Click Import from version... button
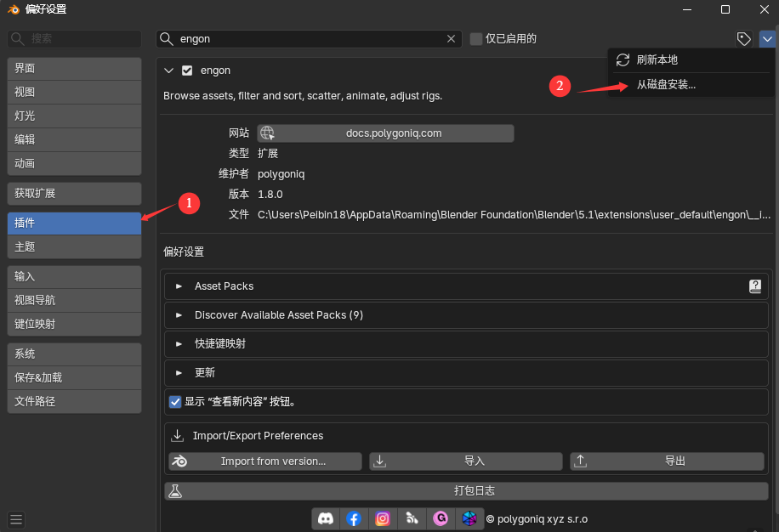 click(265, 461)
